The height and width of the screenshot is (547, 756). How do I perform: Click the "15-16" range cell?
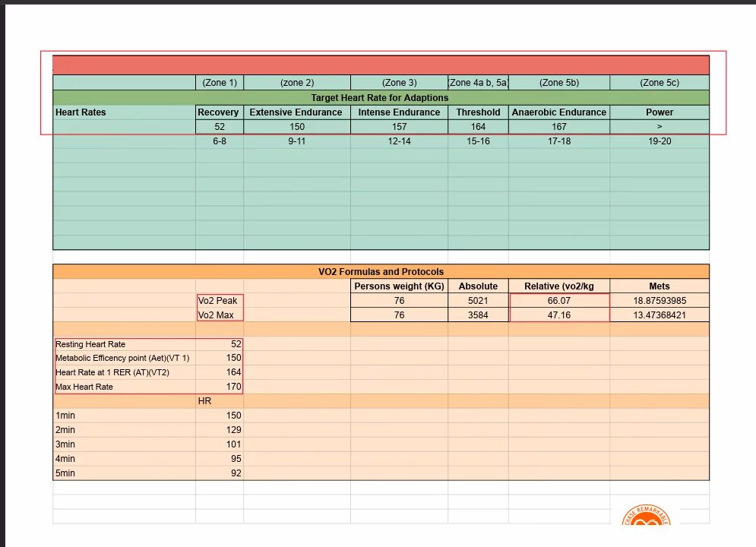(x=478, y=141)
